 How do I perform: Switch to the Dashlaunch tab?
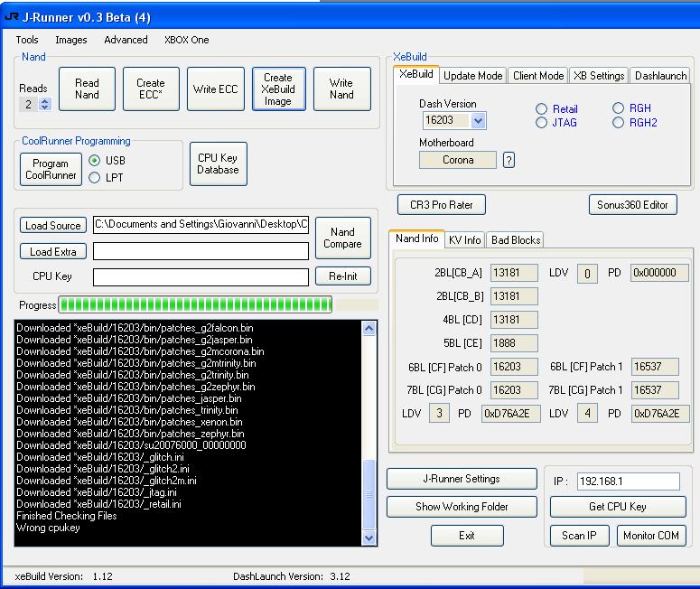[x=660, y=76]
